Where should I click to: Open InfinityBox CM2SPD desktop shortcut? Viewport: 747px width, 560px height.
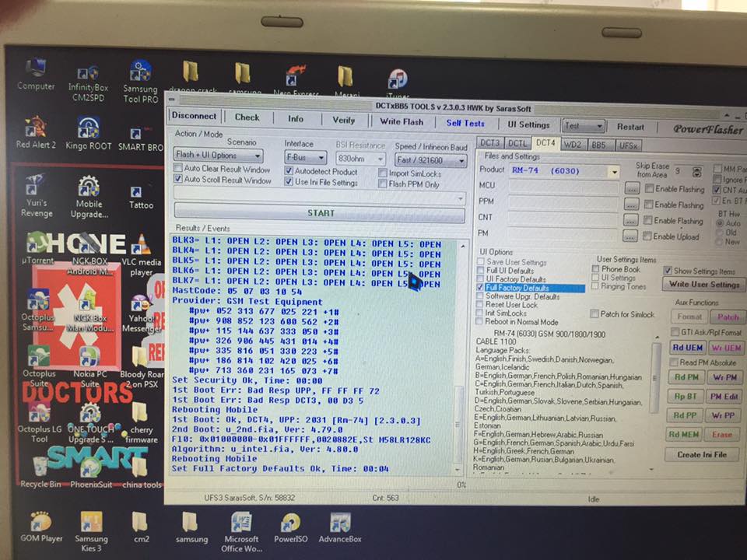[x=88, y=83]
